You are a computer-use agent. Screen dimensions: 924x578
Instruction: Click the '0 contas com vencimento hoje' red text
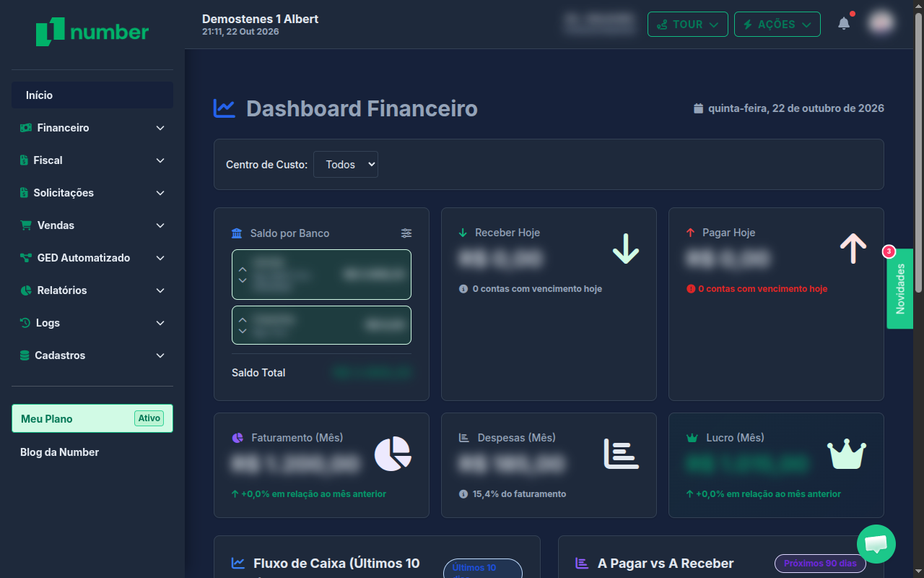pyautogui.click(x=762, y=289)
